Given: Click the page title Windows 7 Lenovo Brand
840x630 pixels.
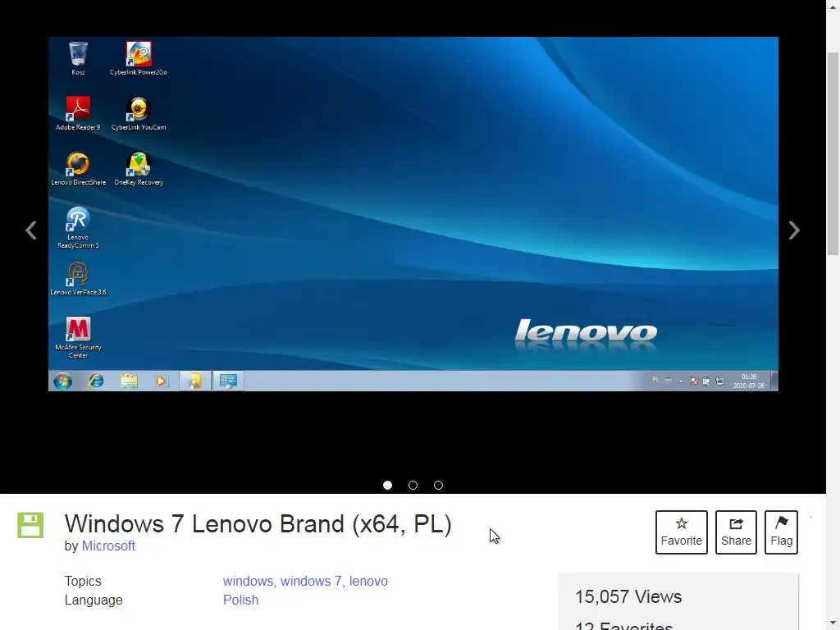Looking at the screenshot, I should 258,524.
